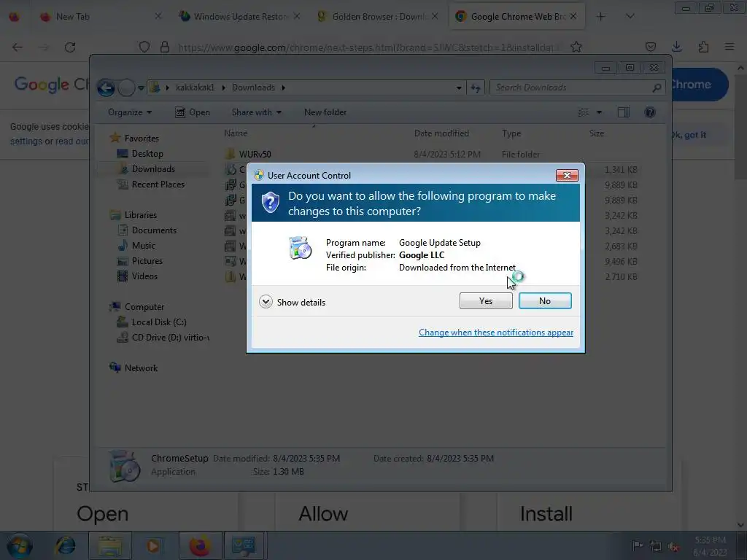Click the Explorer refresh button
The width and height of the screenshot is (747, 560).
point(476,87)
